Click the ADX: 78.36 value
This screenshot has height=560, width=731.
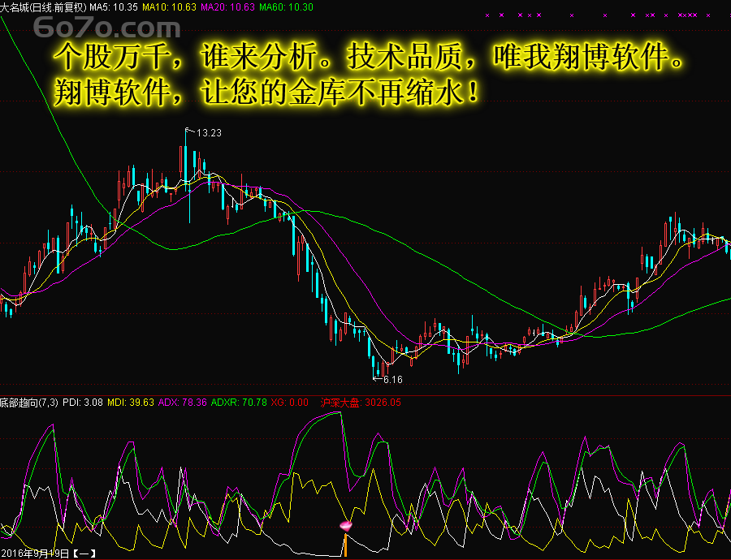click(x=182, y=402)
